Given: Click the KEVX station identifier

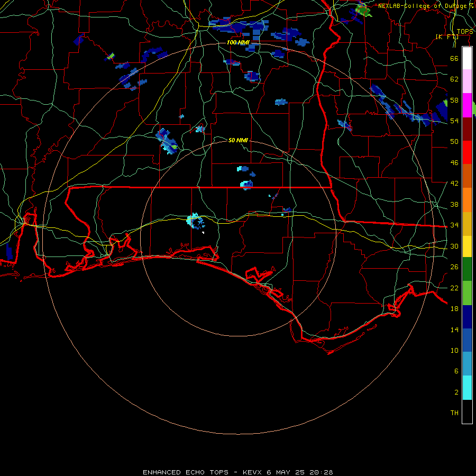Looking at the screenshot, I should [253, 472].
